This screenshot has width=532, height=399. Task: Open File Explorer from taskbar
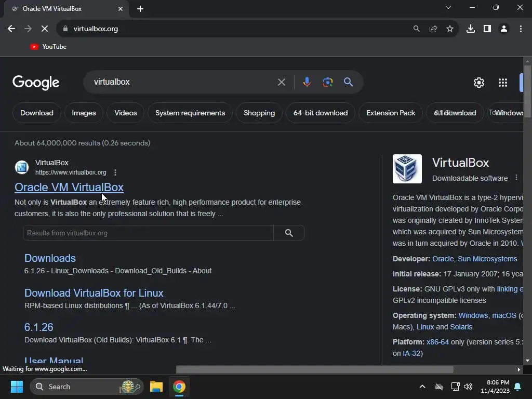[x=156, y=387]
